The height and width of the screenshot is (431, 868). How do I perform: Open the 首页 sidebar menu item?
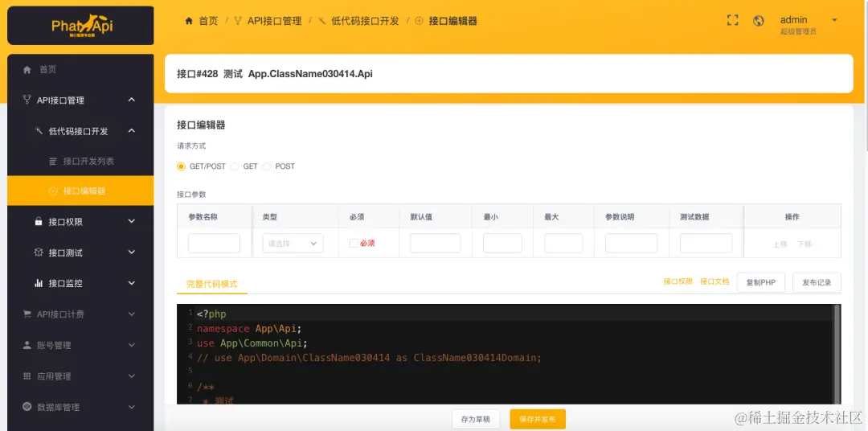[x=80, y=70]
